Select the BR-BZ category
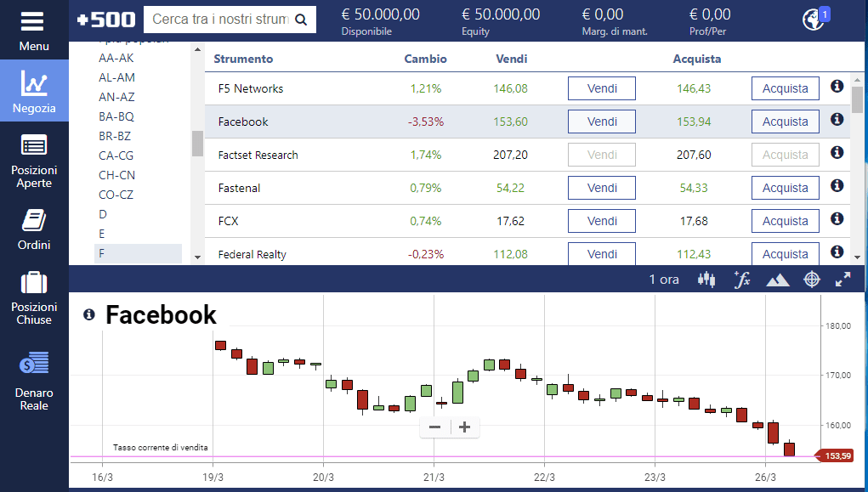 coord(115,136)
